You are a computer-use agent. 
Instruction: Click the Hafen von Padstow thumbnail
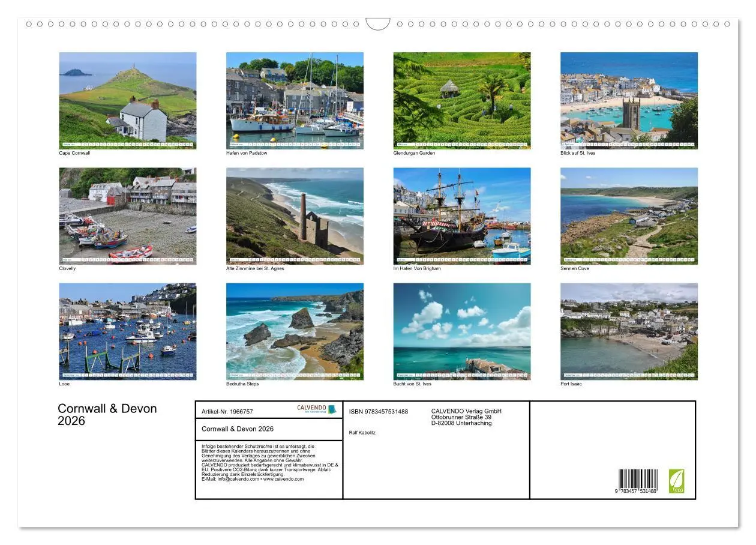point(295,100)
